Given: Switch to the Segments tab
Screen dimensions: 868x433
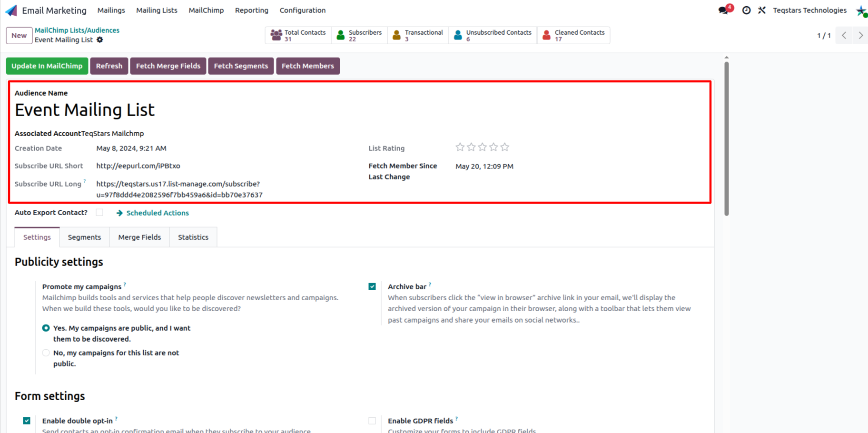Looking at the screenshot, I should [x=84, y=237].
